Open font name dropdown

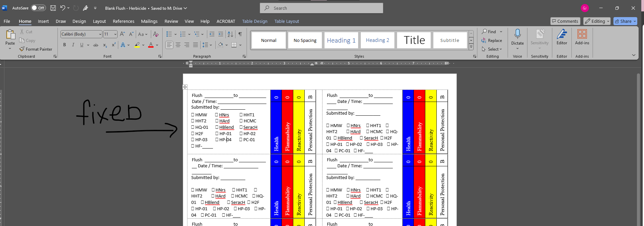point(100,34)
